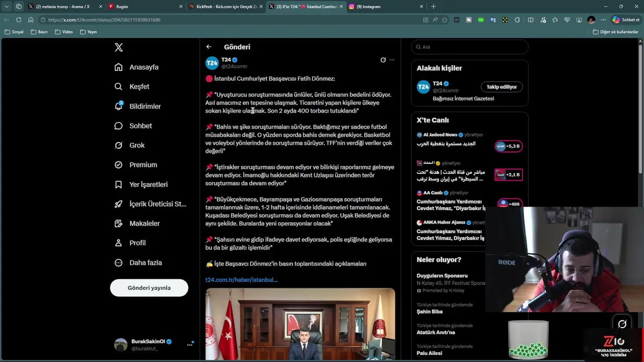Viewport: 644px width, 362px height.
Task: Click the T24 avatar on the post
Action: point(212,63)
